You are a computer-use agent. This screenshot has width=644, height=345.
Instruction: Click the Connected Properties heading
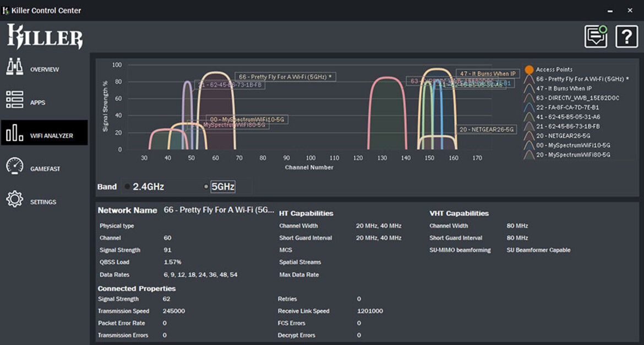pyautogui.click(x=137, y=289)
